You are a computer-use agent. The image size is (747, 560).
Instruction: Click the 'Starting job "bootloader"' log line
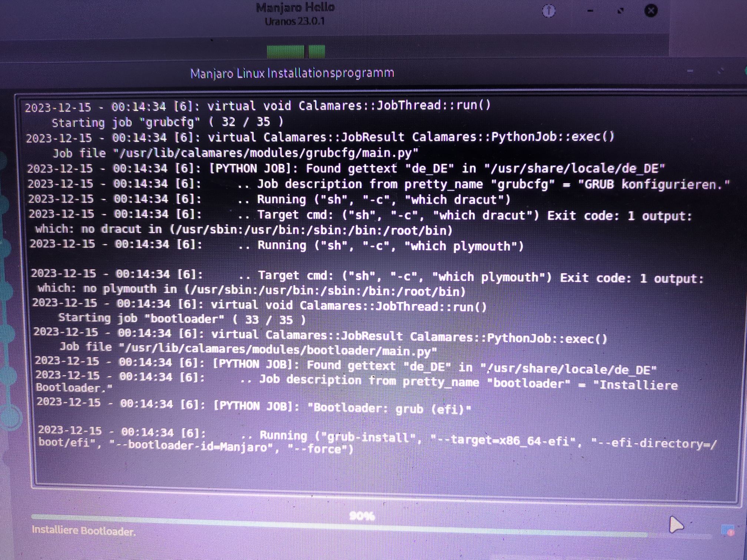click(182, 319)
